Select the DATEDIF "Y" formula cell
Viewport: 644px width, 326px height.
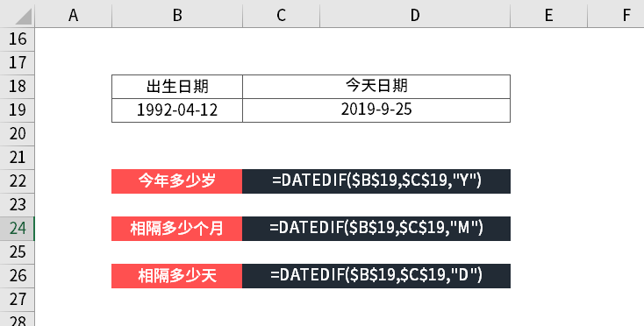(376, 181)
